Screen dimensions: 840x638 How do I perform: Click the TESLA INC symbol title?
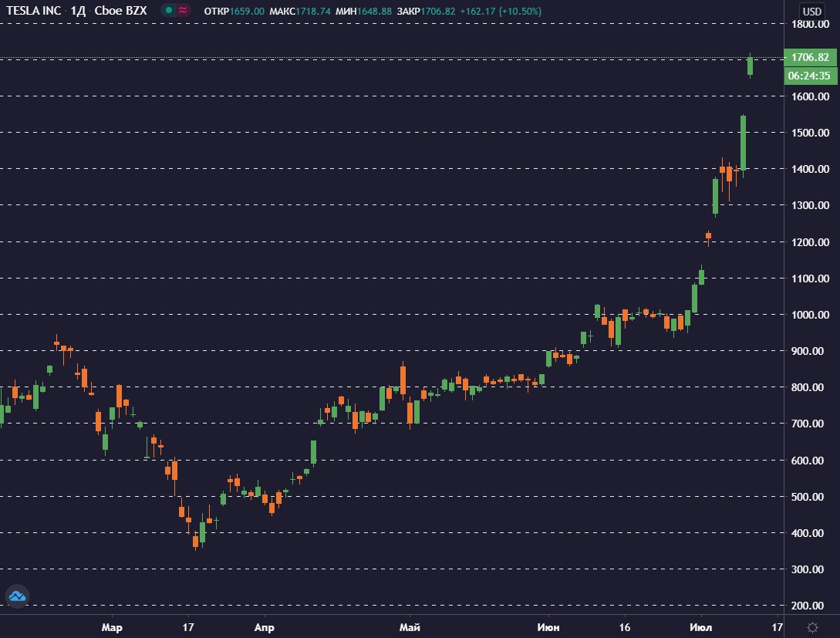pyautogui.click(x=34, y=11)
